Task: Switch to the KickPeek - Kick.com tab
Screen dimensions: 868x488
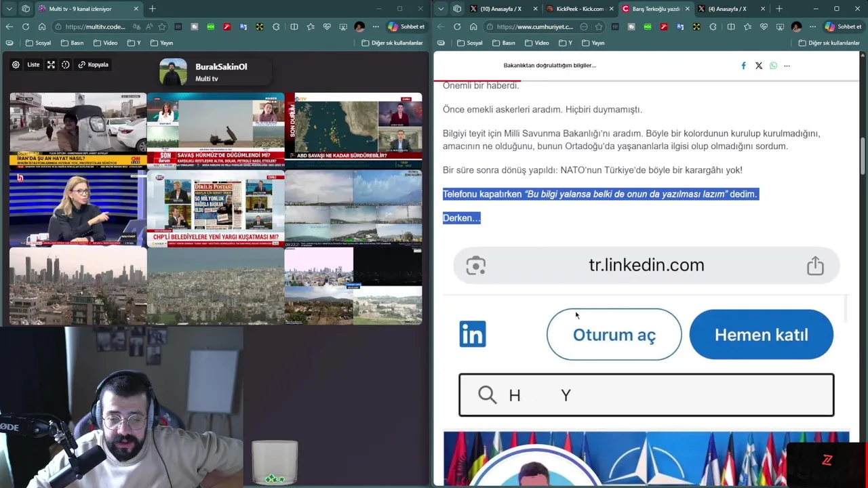Action: point(578,9)
